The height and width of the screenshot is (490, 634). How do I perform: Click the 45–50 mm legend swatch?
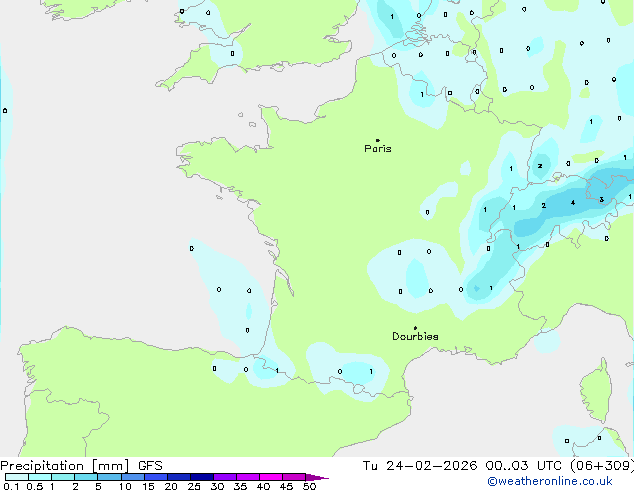(294, 477)
